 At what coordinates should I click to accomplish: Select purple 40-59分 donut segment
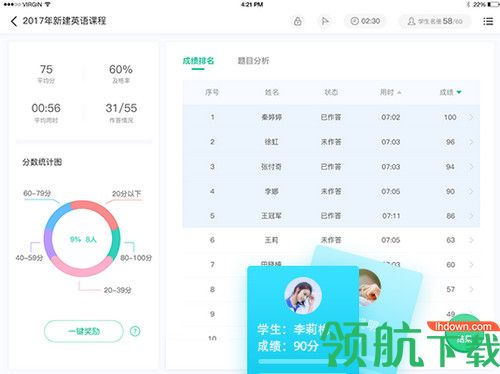coord(49,245)
